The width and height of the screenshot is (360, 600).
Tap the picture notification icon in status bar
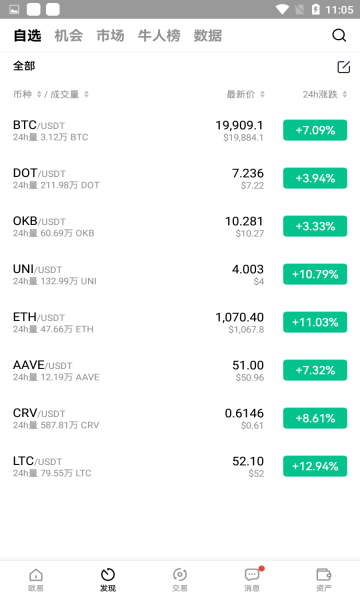click(x=15, y=10)
